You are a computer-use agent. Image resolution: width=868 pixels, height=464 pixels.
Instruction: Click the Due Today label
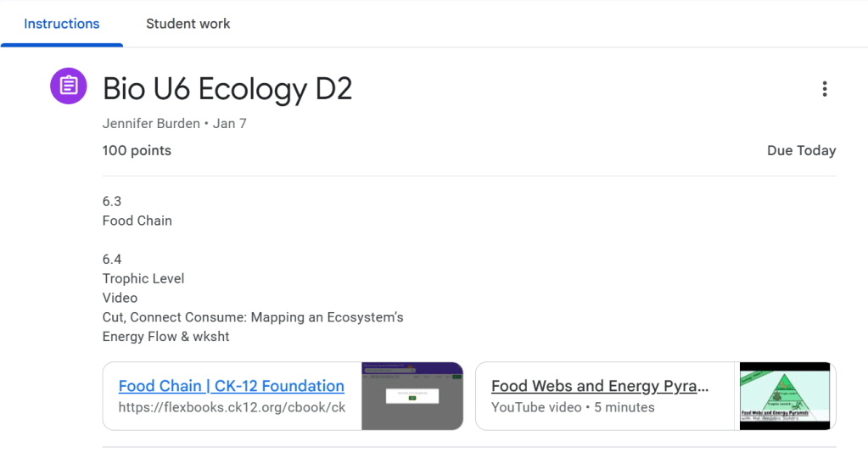[801, 151]
